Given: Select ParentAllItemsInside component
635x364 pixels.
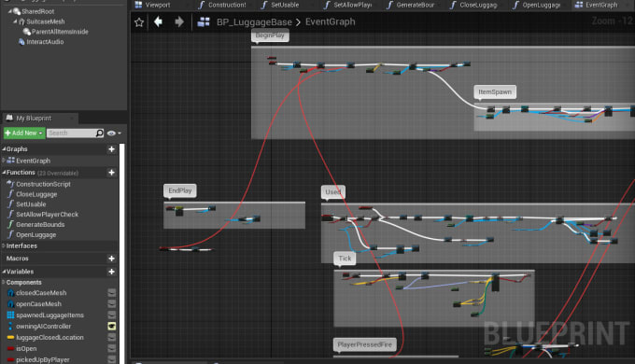Looking at the screenshot, I should click(60, 32).
